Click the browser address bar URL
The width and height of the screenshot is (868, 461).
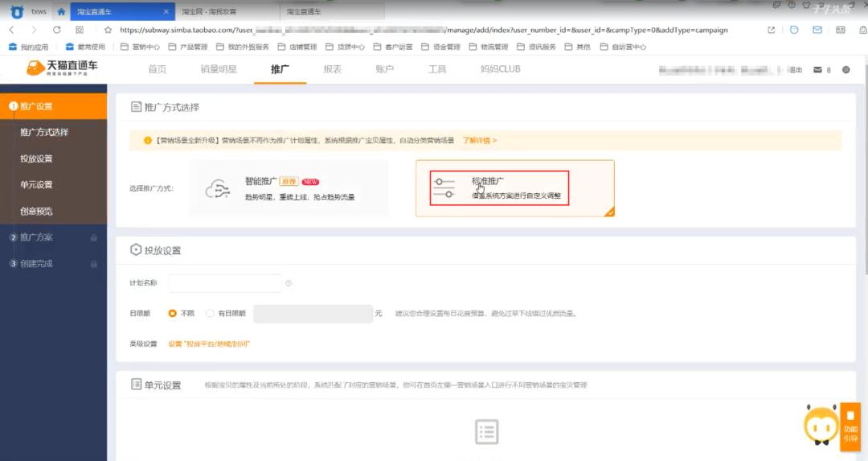[x=424, y=30]
